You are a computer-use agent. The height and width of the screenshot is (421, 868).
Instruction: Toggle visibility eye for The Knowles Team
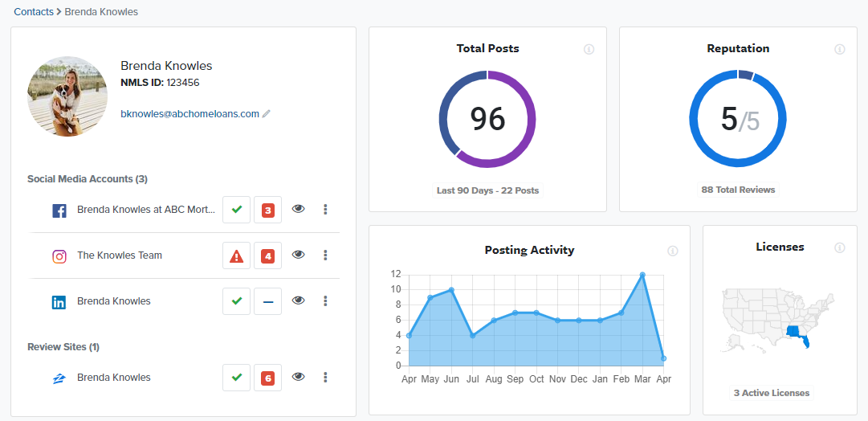299,255
